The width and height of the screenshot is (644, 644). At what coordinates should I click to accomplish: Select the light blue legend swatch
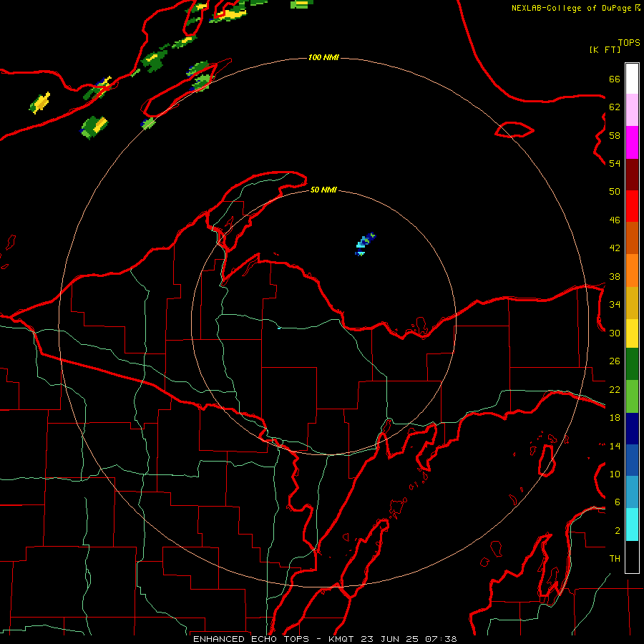632,492
